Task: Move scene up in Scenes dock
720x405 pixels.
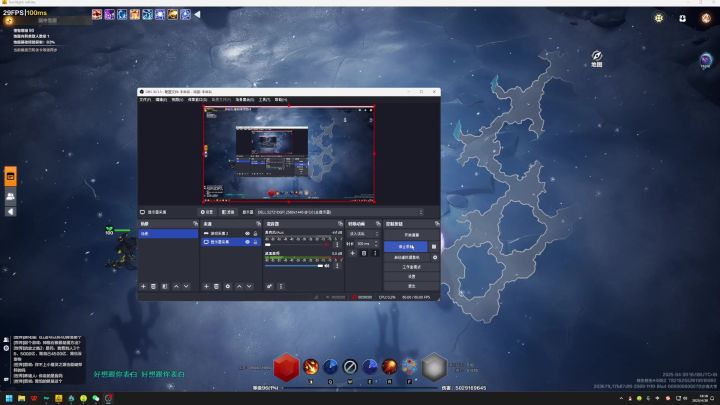Action: pos(176,287)
